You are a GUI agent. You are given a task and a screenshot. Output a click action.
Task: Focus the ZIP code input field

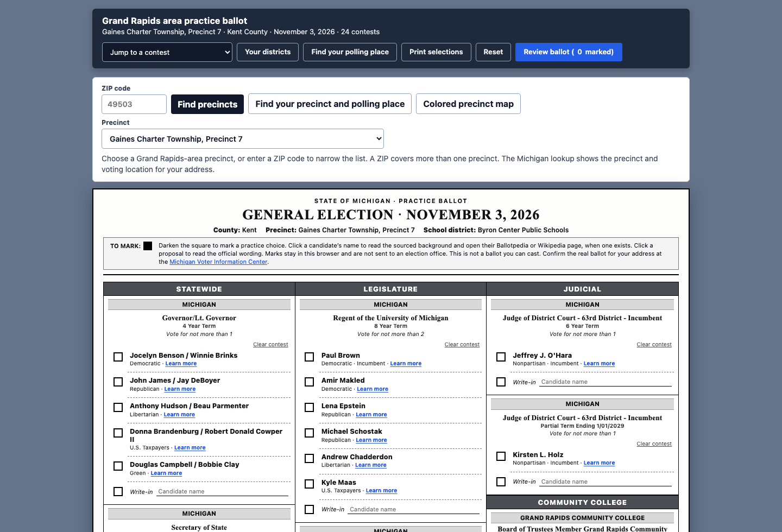pyautogui.click(x=134, y=104)
